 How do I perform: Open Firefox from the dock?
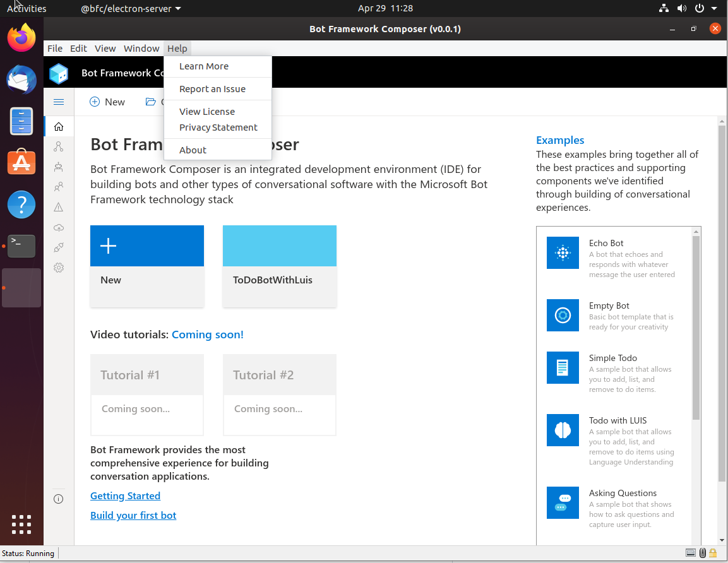tap(21, 38)
